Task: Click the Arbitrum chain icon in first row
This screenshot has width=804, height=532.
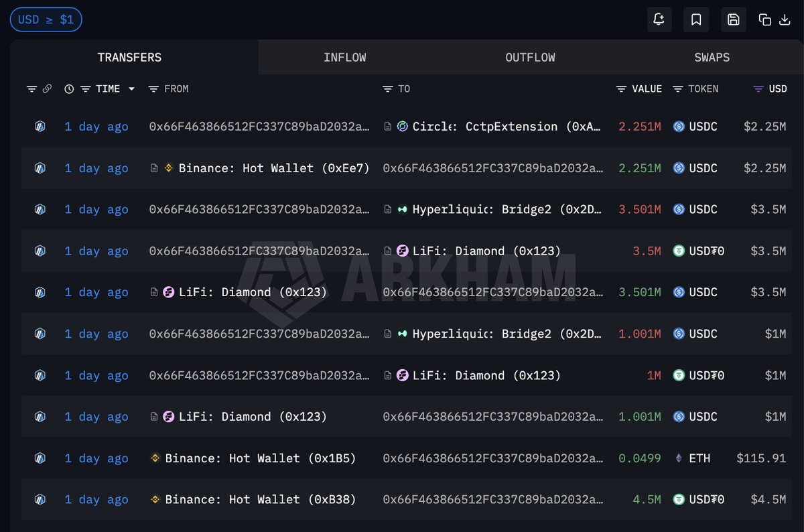Action: 40,126
